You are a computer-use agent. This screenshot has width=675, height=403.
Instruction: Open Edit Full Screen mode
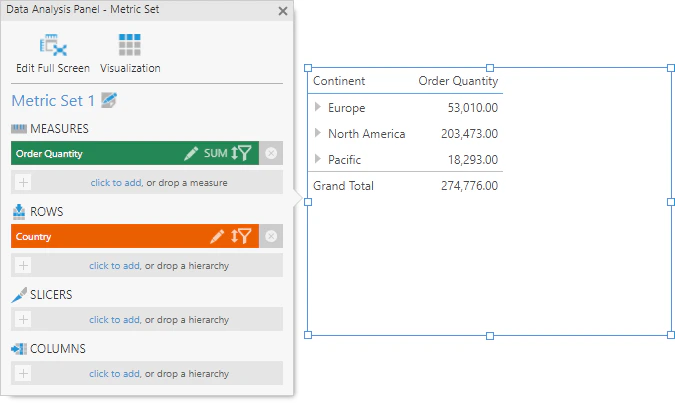53,53
